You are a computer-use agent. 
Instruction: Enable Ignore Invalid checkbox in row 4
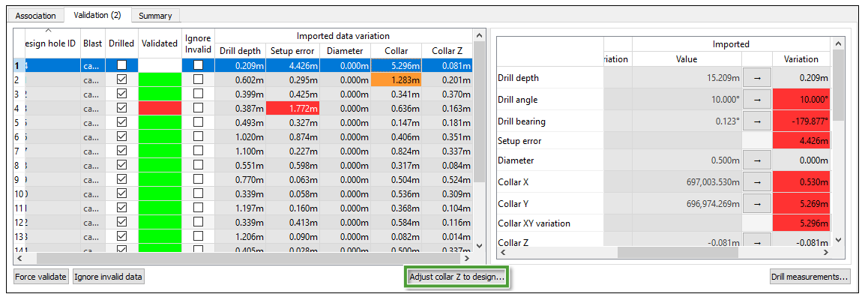tap(198, 108)
